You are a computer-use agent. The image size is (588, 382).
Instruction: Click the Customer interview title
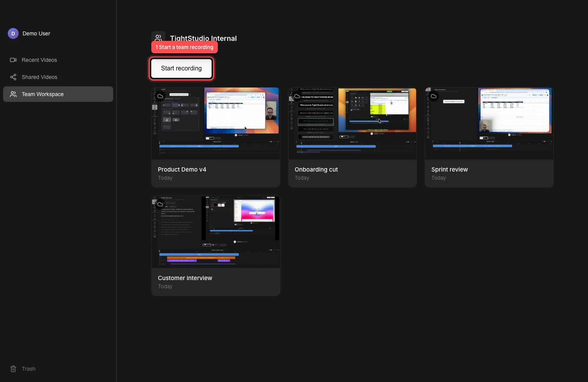(185, 278)
